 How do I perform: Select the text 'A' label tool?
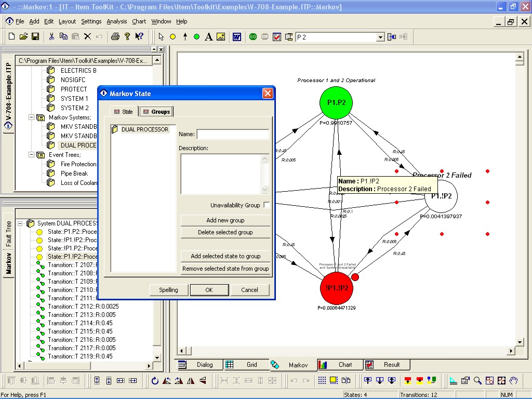pos(208,37)
